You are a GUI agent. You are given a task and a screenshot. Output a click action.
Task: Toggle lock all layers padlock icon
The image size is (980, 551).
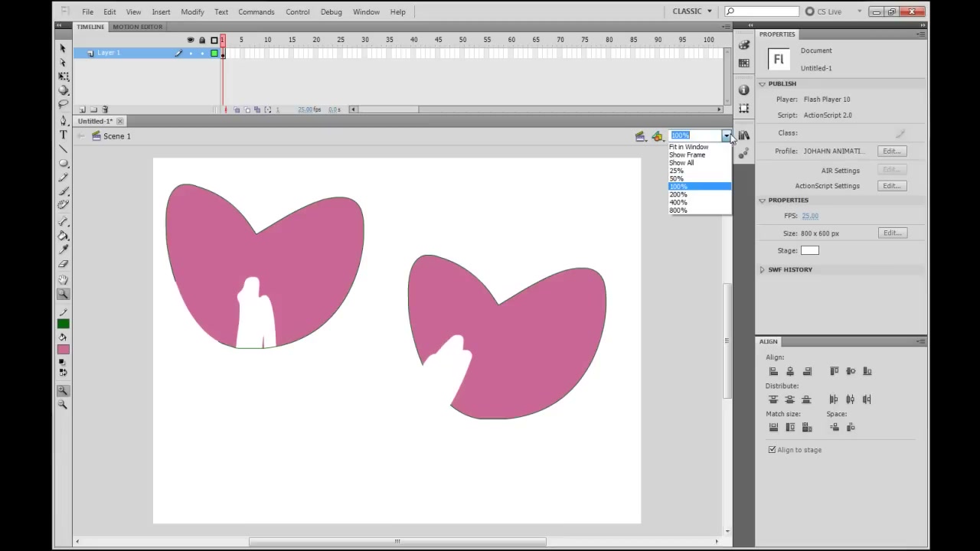202,40
